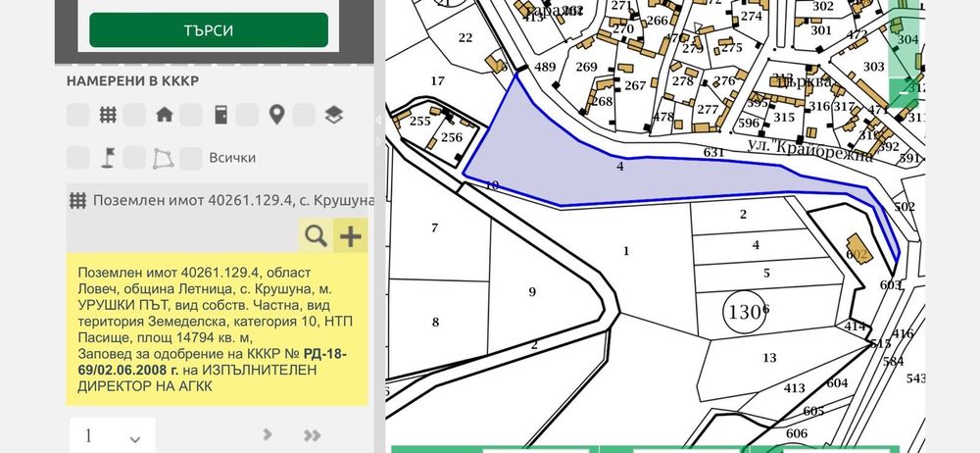
Task: Click parcel 596 on the map
Action: [x=748, y=124]
